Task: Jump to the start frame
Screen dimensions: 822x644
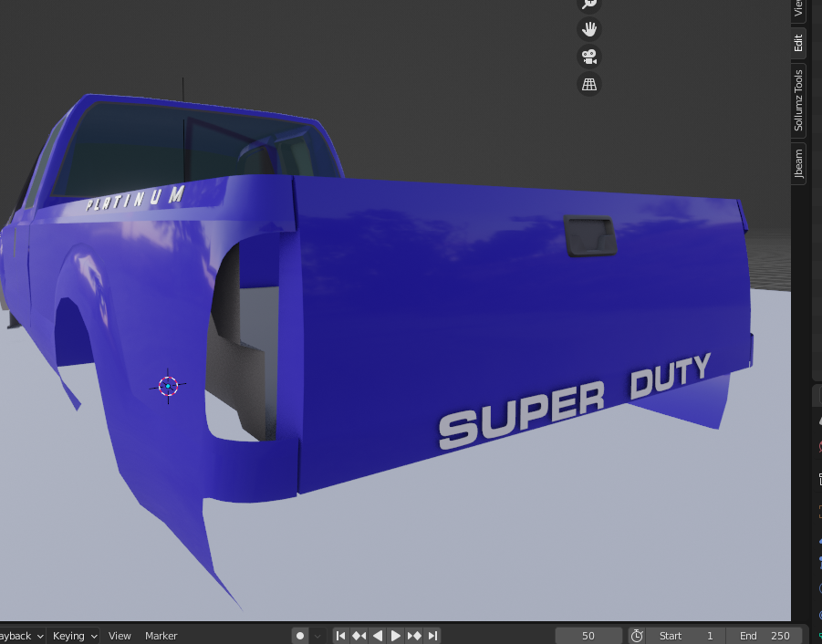Action: coord(341,636)
